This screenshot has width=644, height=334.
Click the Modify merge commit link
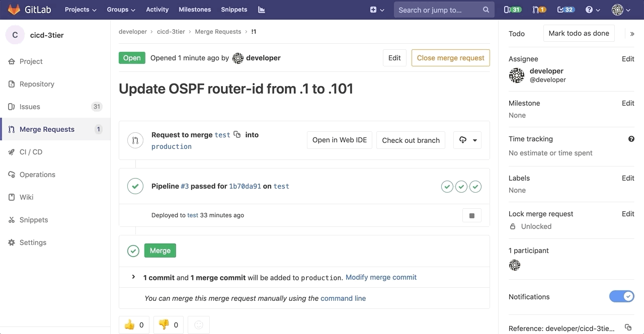(x=381, y=277)
